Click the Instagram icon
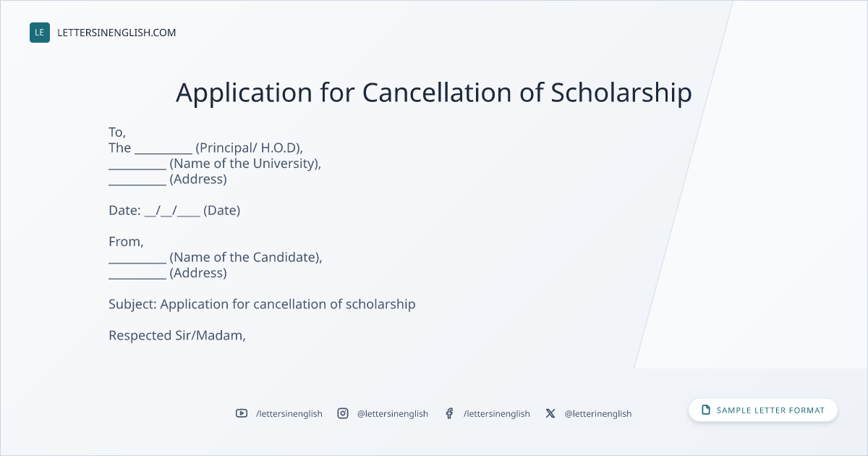This screenshot has width=868, height=456. (x=343, y=413)
